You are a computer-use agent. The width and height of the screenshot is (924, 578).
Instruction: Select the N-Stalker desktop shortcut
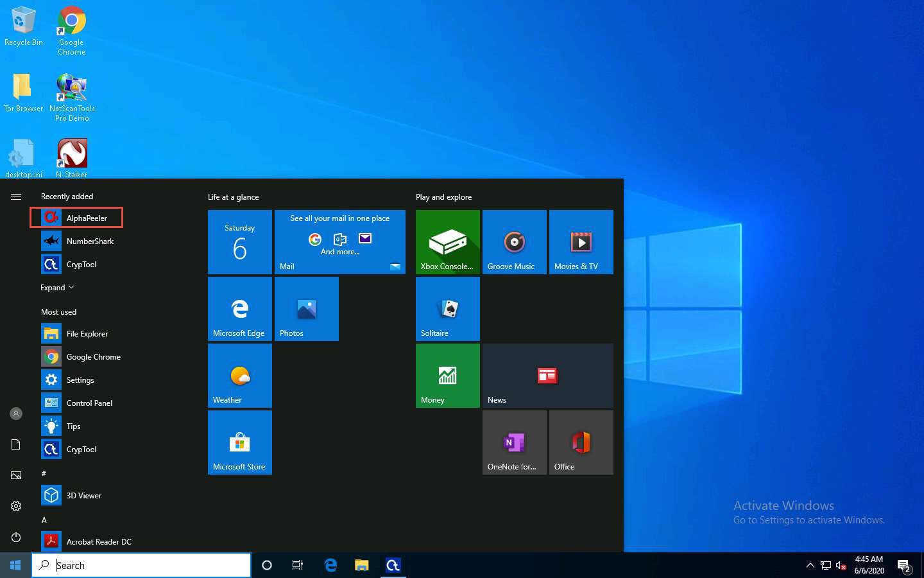(x=72, y=159)
